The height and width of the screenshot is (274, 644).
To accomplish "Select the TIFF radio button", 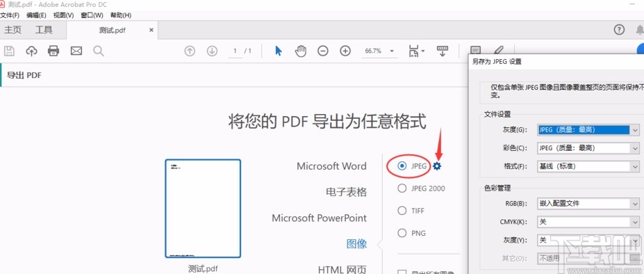I will (402, 211).
